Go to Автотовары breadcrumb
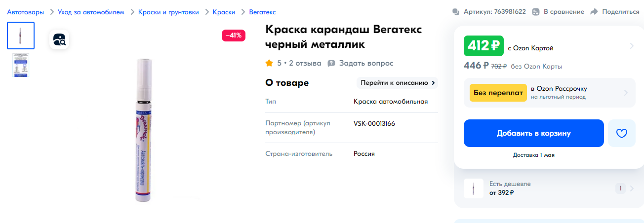Viewport: 644px width, 223px height. pyautogui.click(x=25, y=12)
